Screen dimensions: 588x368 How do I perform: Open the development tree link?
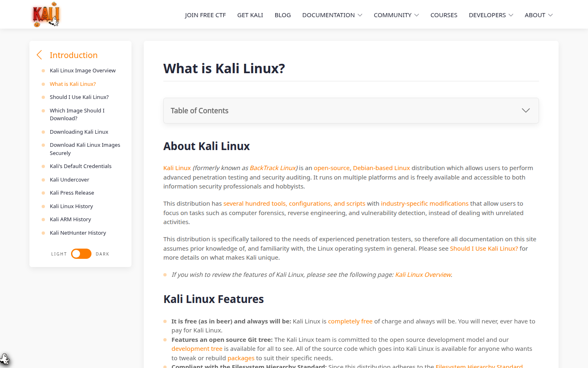[197, 349]
